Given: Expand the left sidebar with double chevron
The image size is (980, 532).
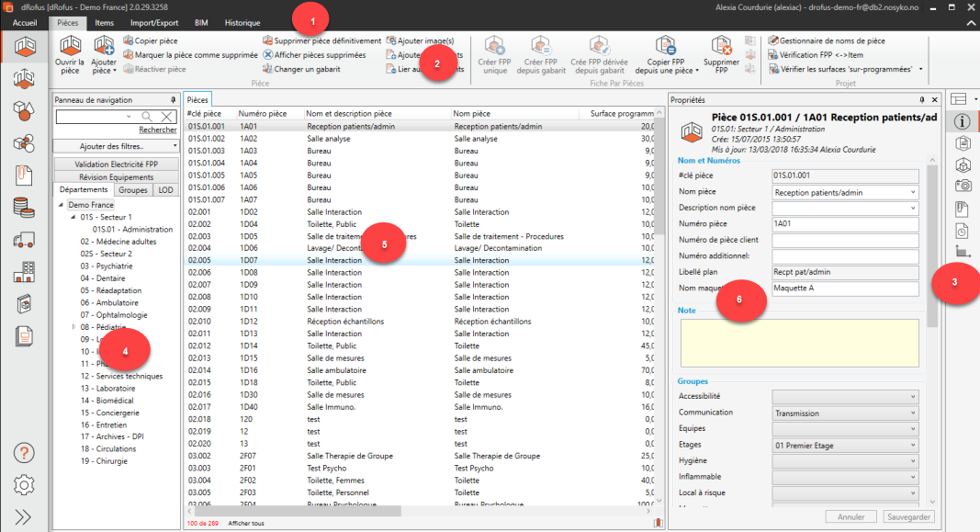Looking at the screenshot, I should (25, 516).
